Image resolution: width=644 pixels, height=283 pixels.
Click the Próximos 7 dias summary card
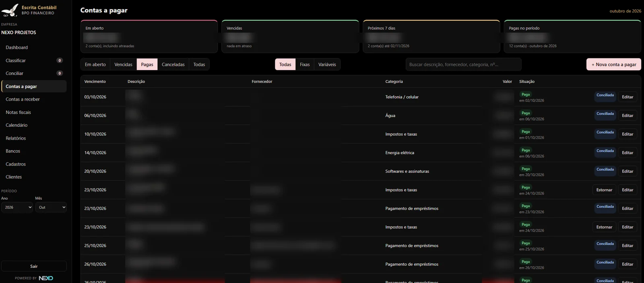431,36
